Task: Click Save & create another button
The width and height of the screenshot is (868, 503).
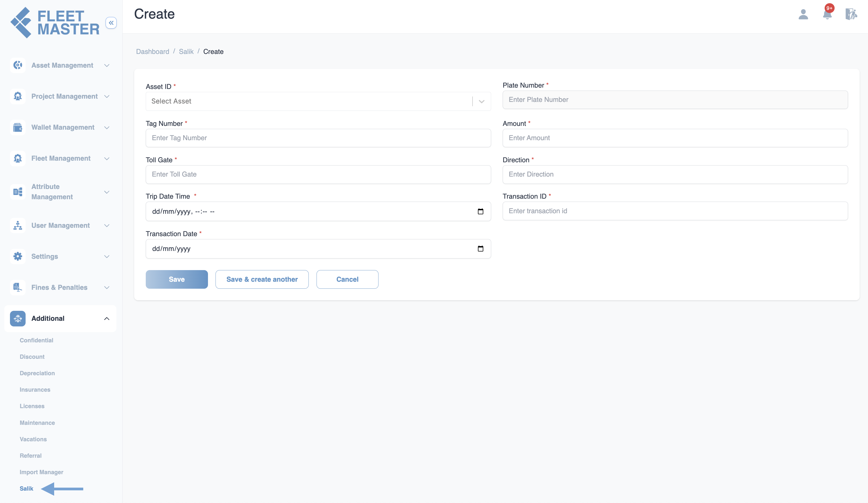Action: point(262,279)
